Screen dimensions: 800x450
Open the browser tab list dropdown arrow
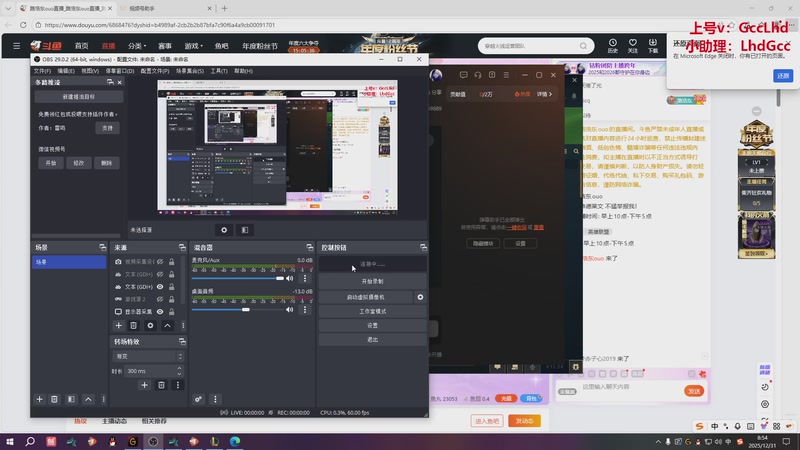[8, 8]
